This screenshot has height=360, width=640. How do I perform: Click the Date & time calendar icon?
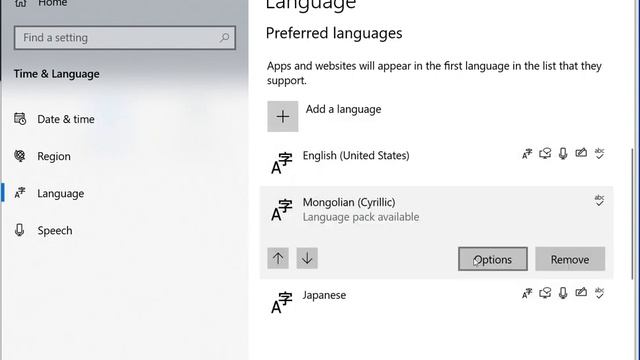[20, 119]
